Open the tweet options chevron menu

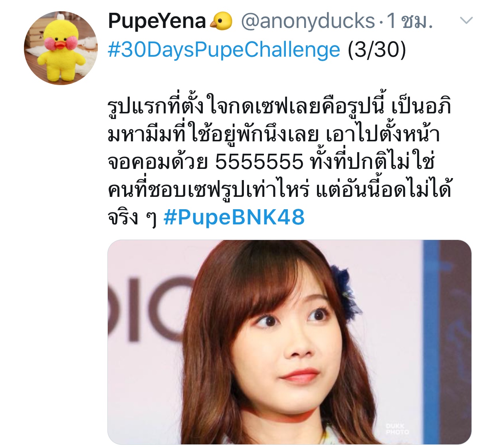tap(466, 20)
